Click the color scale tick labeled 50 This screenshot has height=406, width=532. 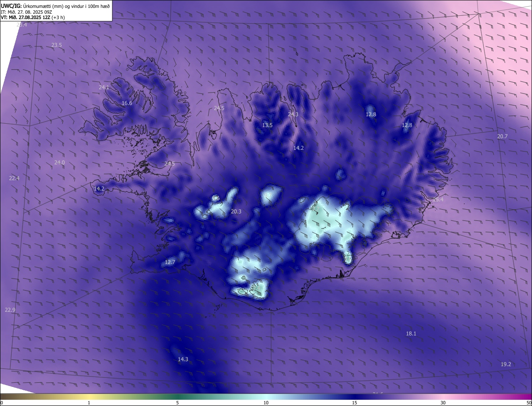[529, 403]
